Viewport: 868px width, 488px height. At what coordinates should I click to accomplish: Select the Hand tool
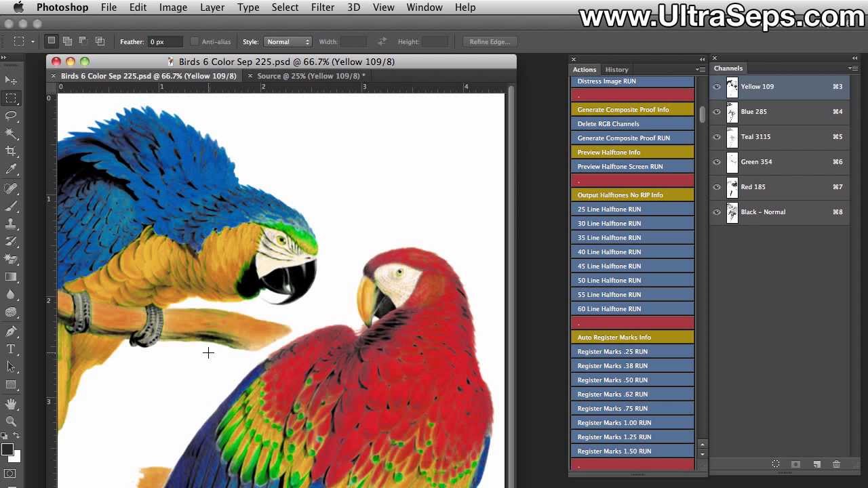click(11, 404)
